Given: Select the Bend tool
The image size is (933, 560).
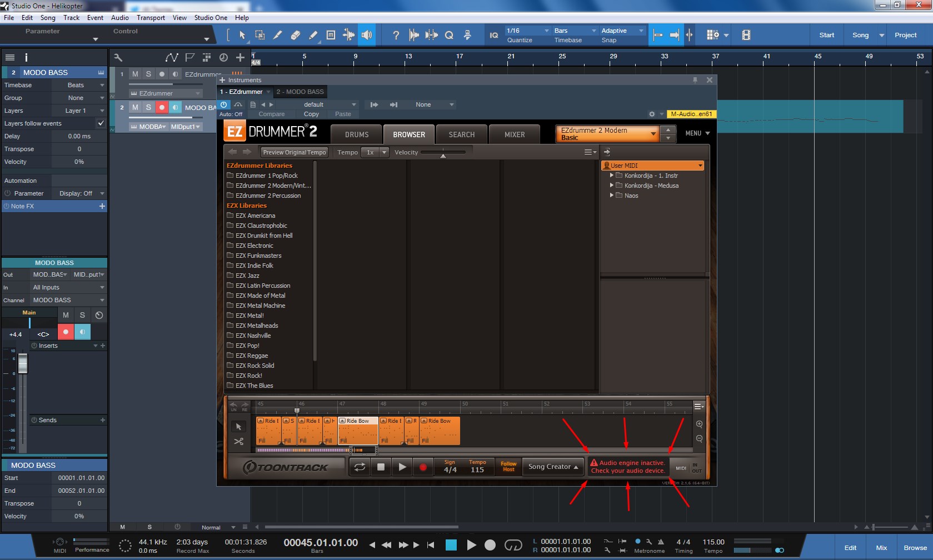Looking at the screenshot, I should [348, 35].
